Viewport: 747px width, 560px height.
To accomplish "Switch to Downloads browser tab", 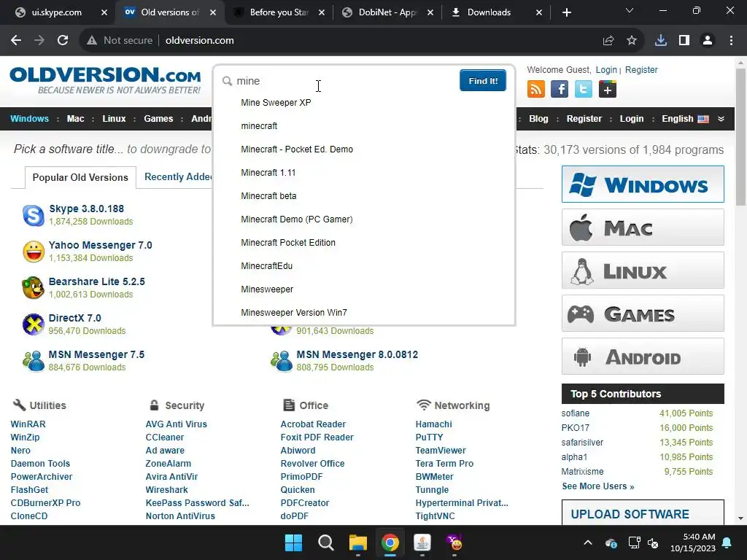I will pos(489,12).
